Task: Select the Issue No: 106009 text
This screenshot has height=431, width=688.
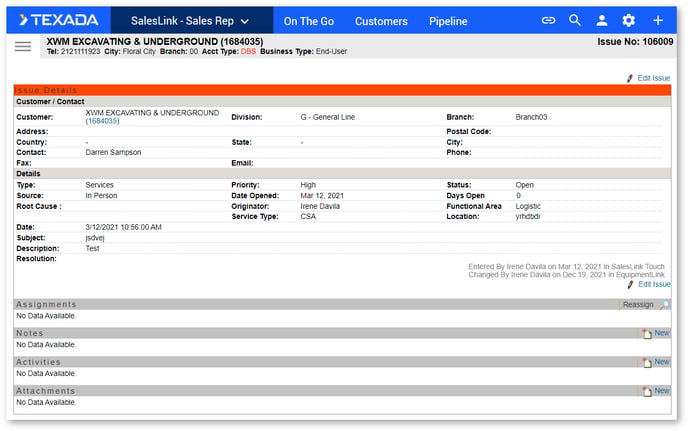Action: [x=635, y=42]
